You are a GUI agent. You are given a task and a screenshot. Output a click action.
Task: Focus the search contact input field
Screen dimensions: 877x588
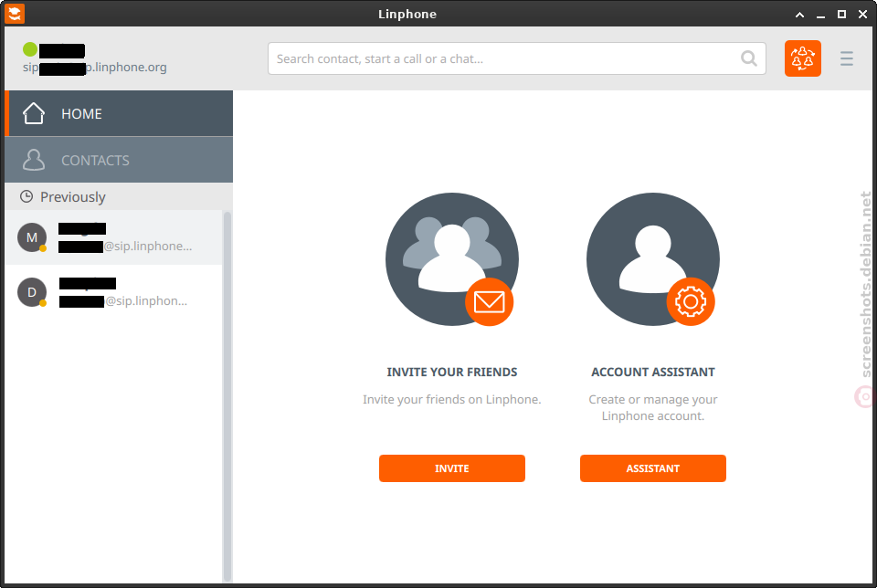click(517, 58)
